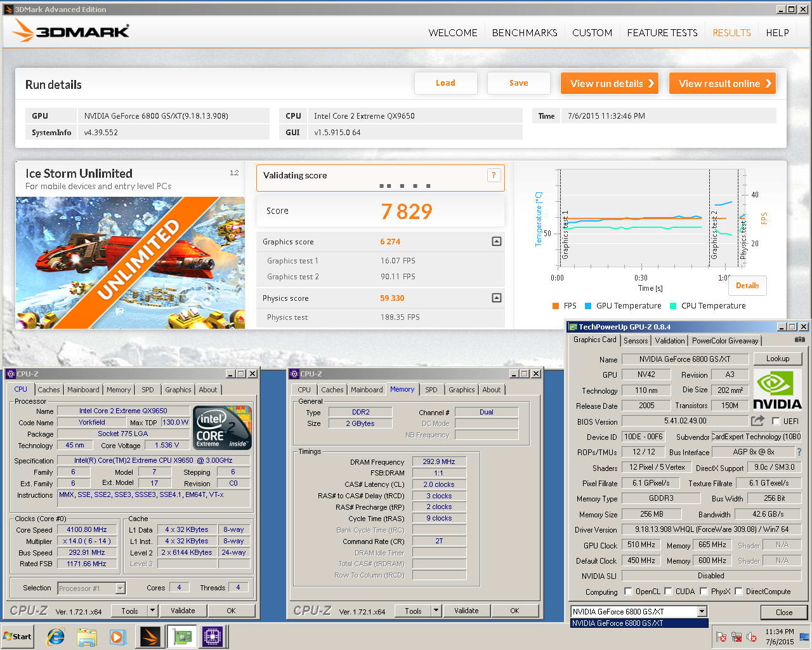This screenshot has width=812, height=650.
Task: Click the orange FPS legend marker
Action: (x=556, y=306)
